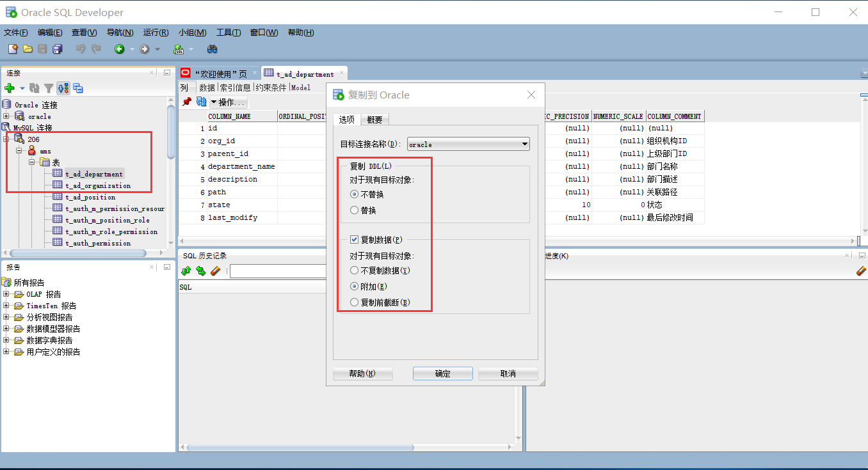Expand the TimesTen 报告 folder
Screen dimensions: 868x470
pos(6,306)
